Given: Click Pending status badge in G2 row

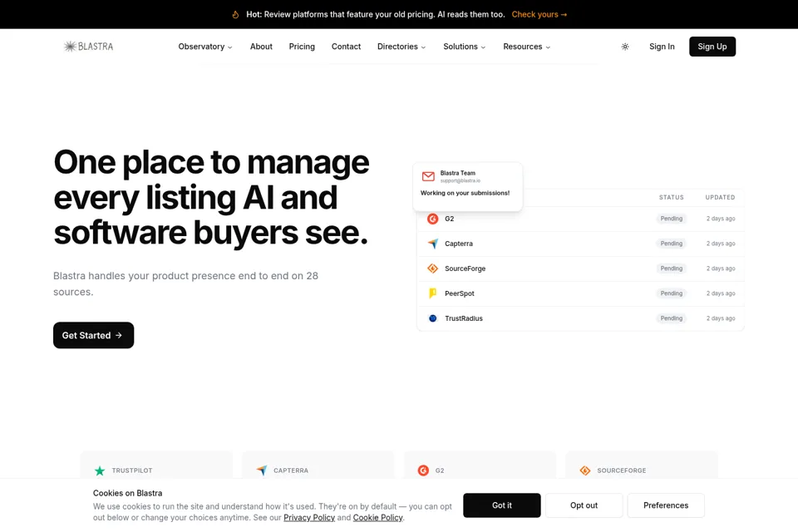Looking at the screenshot, I should click(x=672, y=219).
